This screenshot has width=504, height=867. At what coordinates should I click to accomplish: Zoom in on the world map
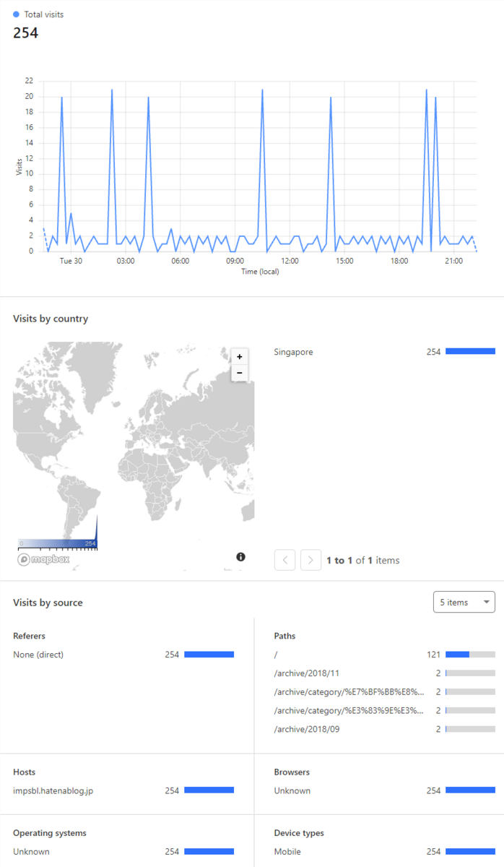240,356
